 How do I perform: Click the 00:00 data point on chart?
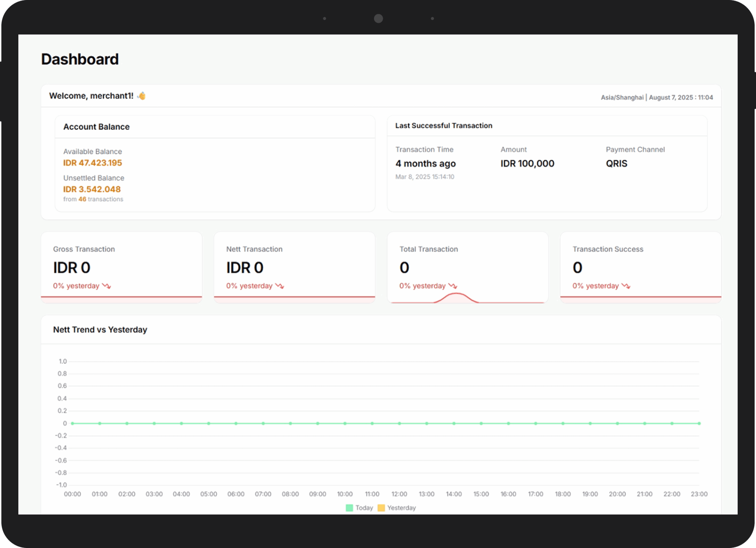[72, 423]
